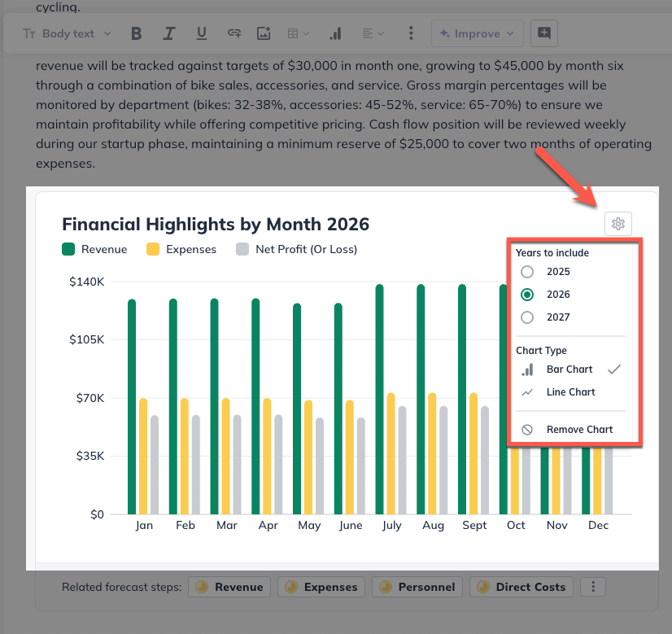
Task: Choose Bar Chart as the chart type
Action: [570, 369]
